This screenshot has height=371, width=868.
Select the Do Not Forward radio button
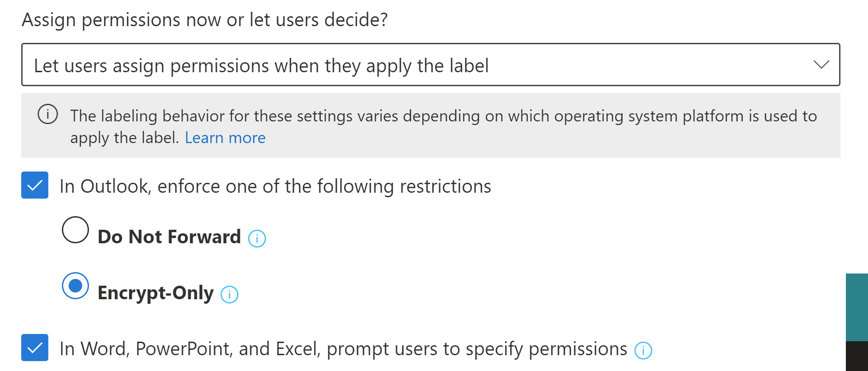click(75, 230)
